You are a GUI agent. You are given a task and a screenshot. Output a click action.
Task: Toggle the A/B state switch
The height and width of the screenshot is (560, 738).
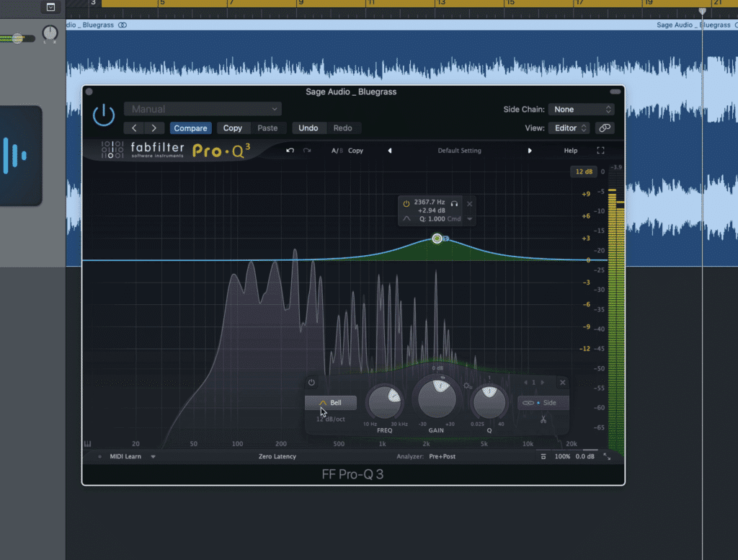(x=337, y=151)
